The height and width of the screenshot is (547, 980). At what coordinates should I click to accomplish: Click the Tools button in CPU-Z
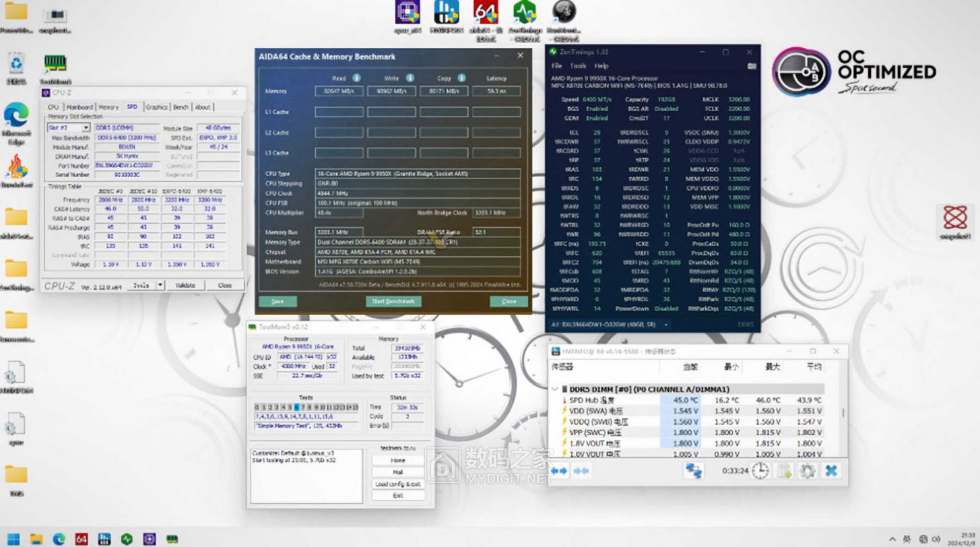click(x=141, y=285)
